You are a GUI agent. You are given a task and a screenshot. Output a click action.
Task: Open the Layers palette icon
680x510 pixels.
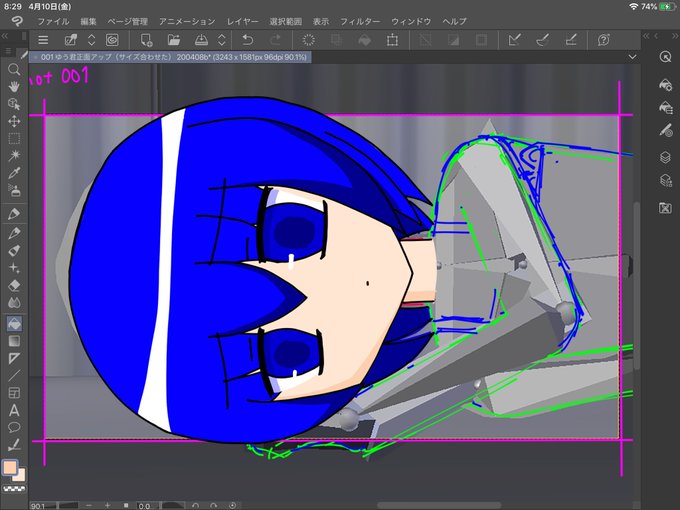click(x=665, y=157)
